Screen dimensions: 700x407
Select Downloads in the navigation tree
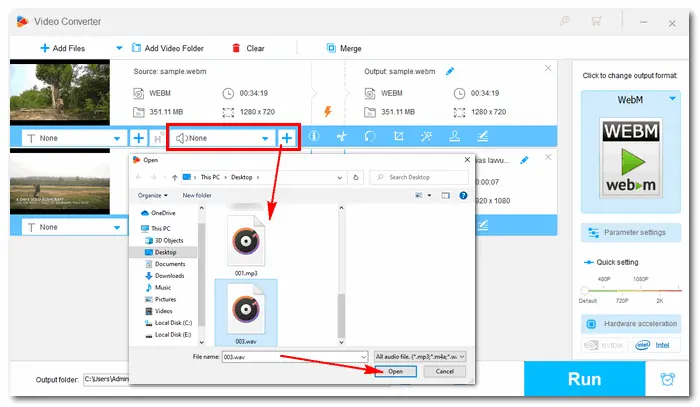coord(165,276)
